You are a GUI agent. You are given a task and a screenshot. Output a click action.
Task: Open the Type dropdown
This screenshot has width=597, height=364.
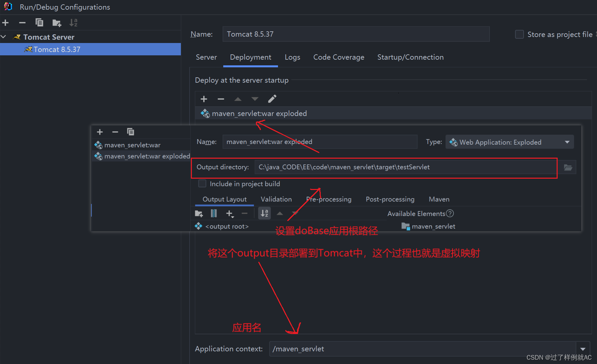click(567, 142)
